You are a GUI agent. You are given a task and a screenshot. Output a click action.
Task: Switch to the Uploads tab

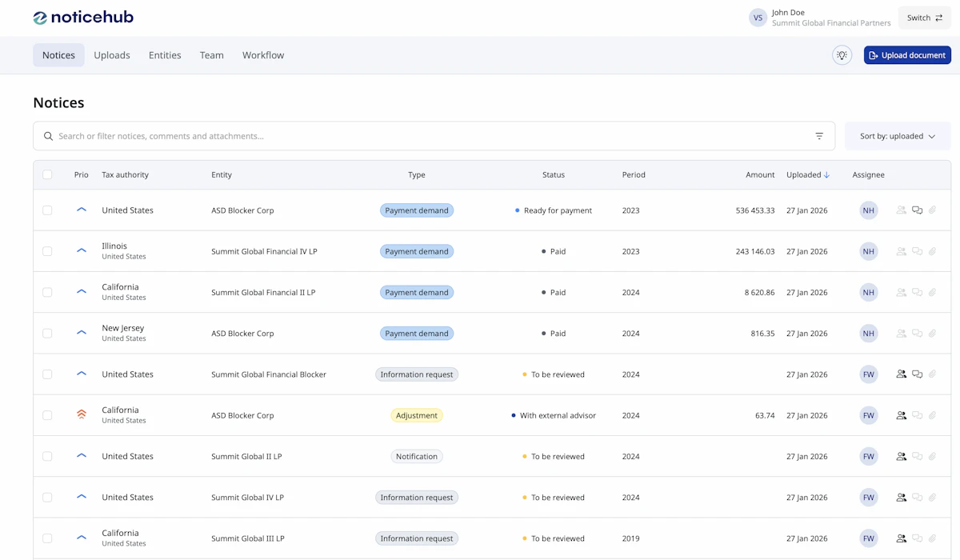coord(112,55)
